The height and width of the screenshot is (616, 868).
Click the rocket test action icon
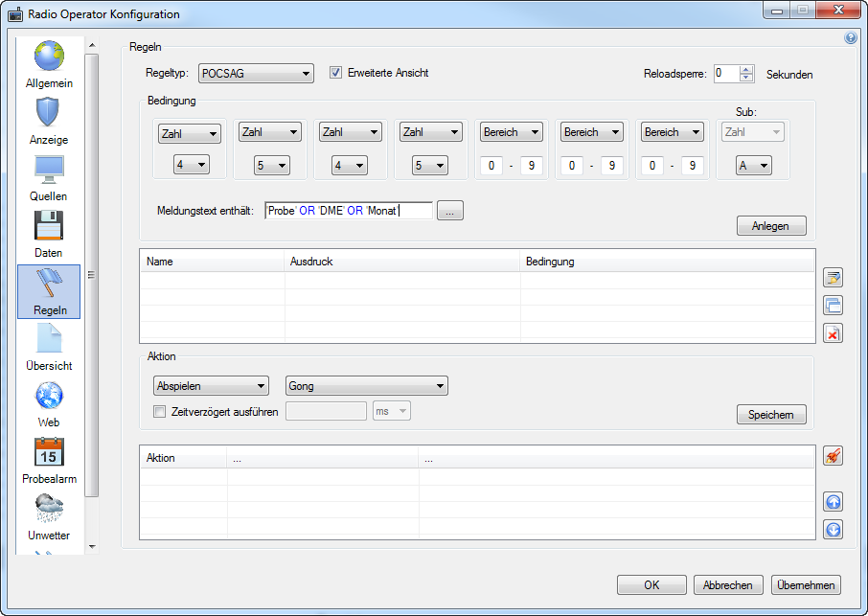click(833, 456)
